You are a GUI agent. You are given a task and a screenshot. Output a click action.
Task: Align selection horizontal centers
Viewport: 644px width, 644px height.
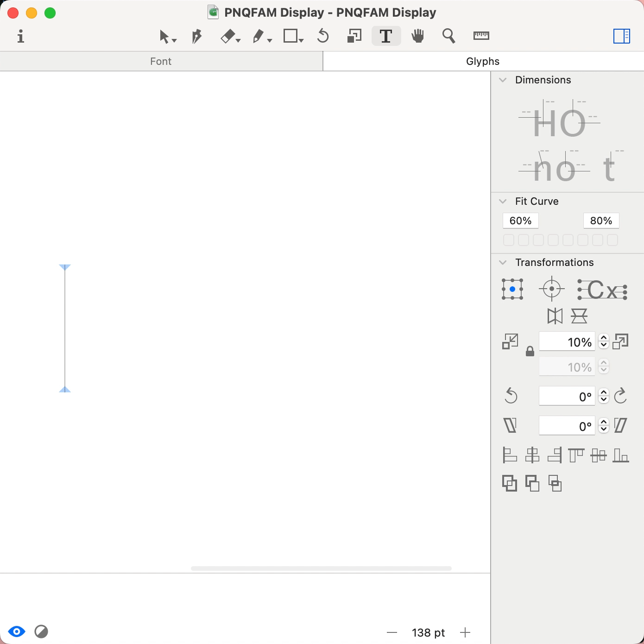(532, 455)
